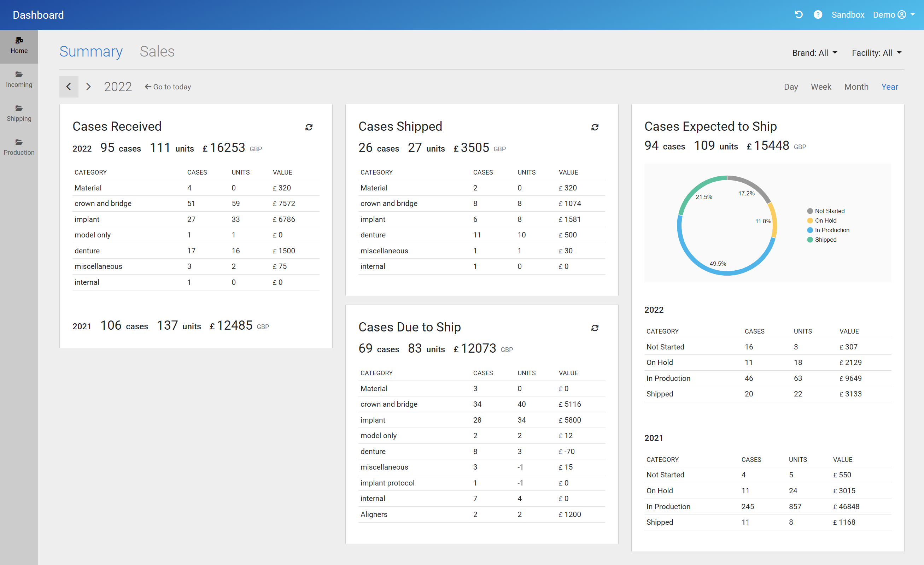Click the Go to today link

pyautogui.click(x=168, y=87)
